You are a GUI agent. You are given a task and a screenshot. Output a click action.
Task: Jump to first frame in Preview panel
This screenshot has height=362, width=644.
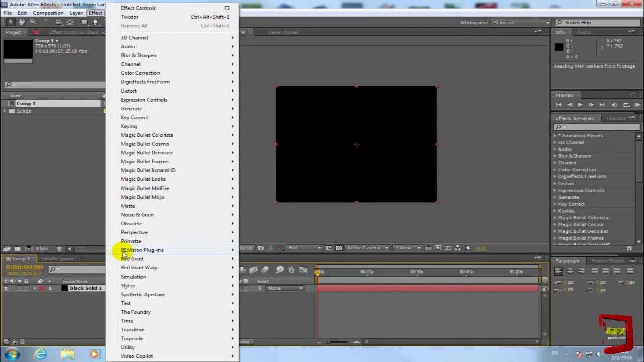click(558, 105)
